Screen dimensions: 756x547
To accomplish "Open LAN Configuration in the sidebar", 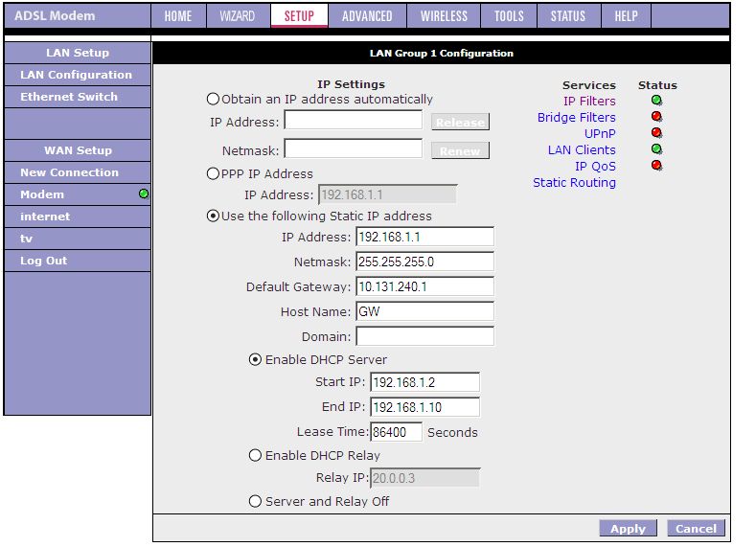I will [78, 75].
